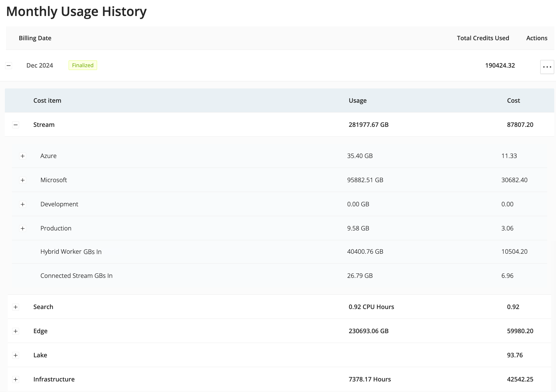
Task: Click the Finalized status badge
Action: click(83, 65)
